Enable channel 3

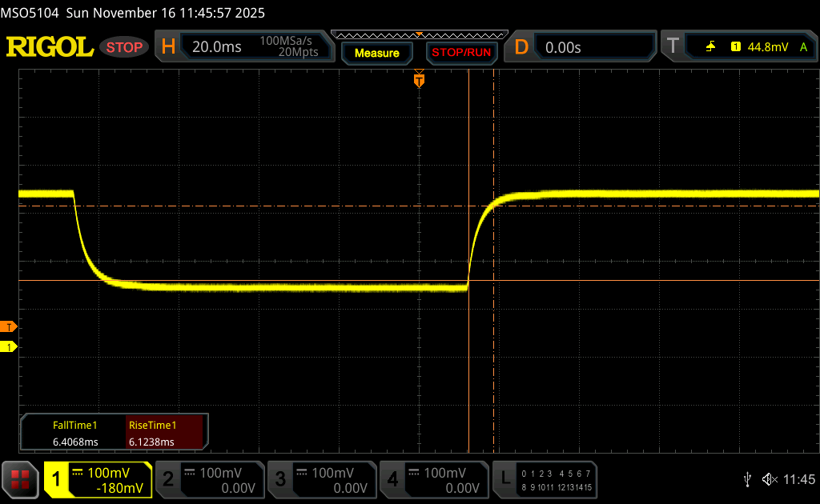321,479
